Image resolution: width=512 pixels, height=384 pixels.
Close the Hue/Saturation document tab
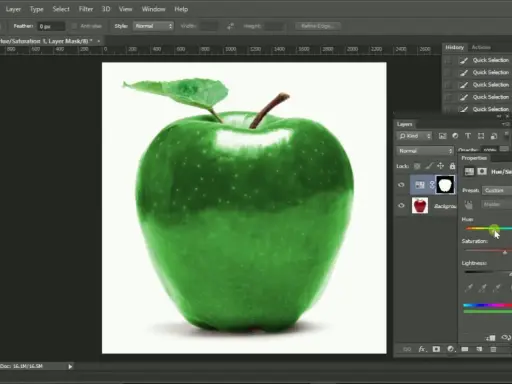[99, 41]
